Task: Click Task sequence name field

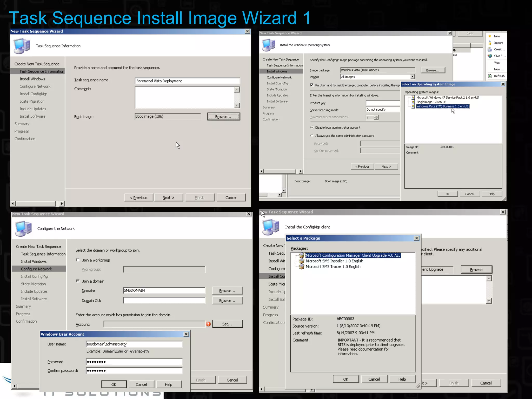Action: coord(187,81)
